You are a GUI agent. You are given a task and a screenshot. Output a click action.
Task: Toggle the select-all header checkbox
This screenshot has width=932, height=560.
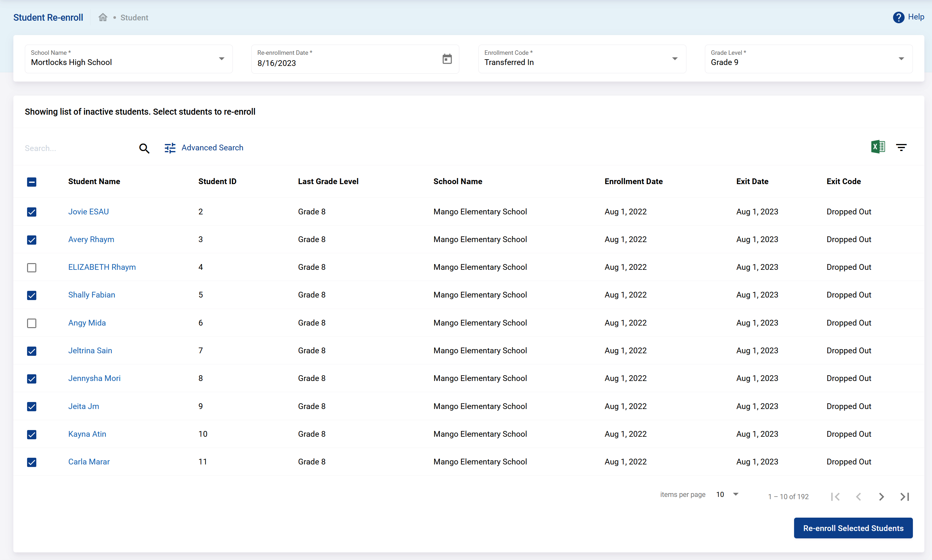(32, 182)
